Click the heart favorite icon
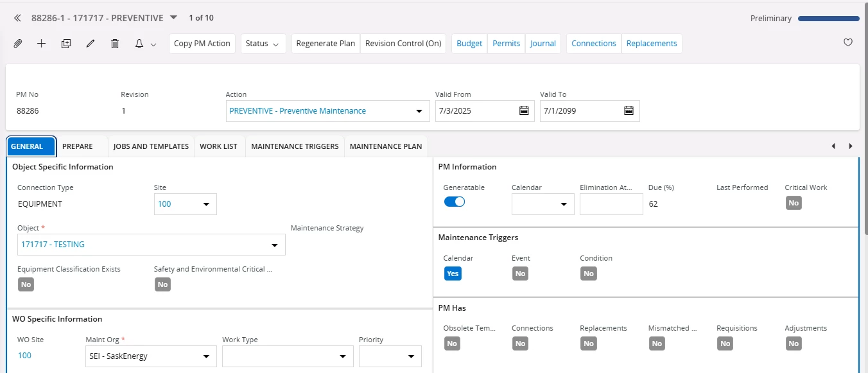This screenshot has height=373, width=868. point(847,43)
